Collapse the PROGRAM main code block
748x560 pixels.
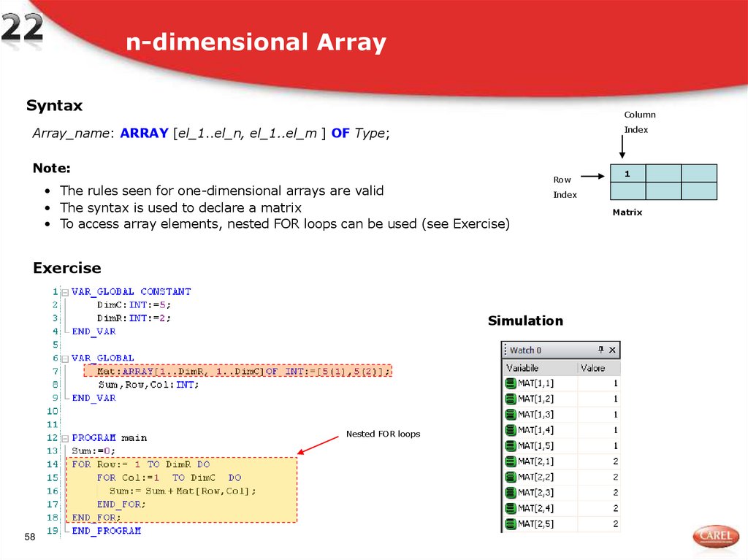[x=64, y=437]
